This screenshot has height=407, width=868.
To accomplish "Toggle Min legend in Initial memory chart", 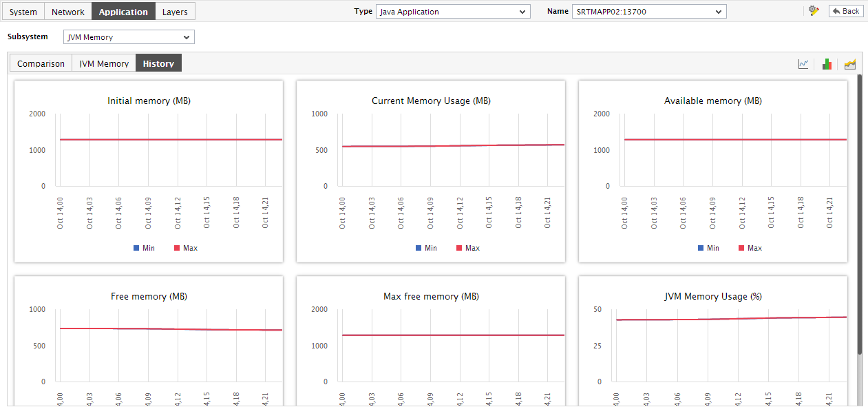I will [144, 248].
